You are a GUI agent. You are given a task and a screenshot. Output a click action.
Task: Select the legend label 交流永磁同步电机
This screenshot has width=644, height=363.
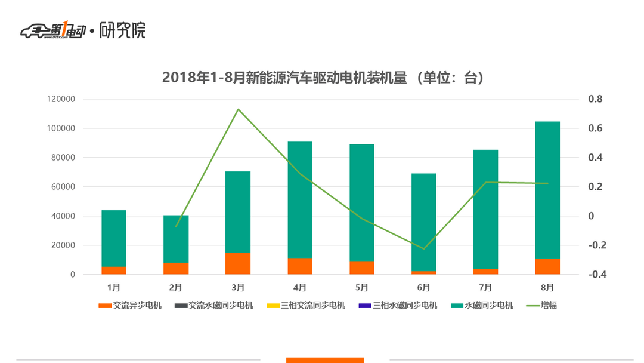click(x=221, y=306)
